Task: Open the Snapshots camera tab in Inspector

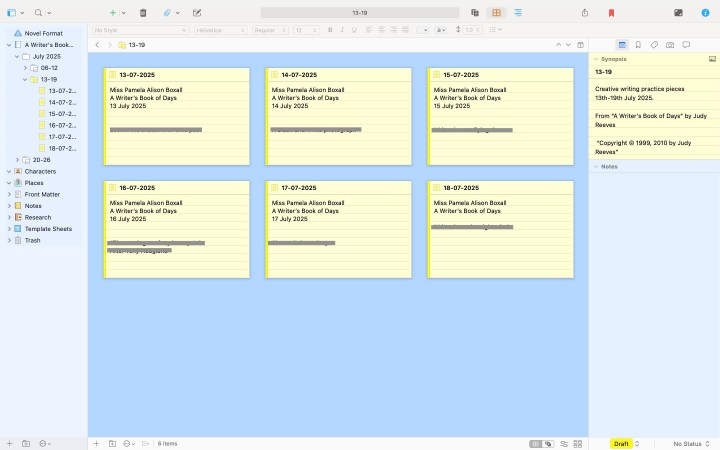Action: [x=670, y=45]
